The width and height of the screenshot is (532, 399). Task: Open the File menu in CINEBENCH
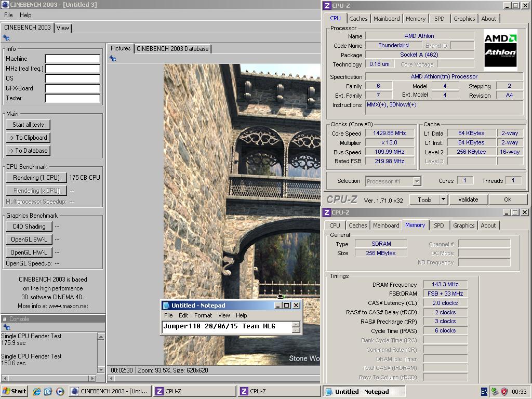pos(8,15)
